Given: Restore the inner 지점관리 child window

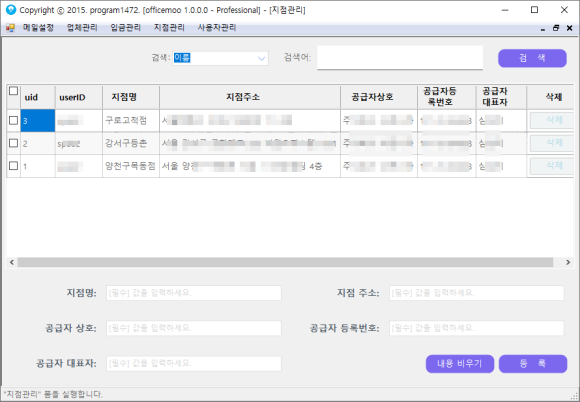Looking at the screenshot, I should (x=556, y=28).
